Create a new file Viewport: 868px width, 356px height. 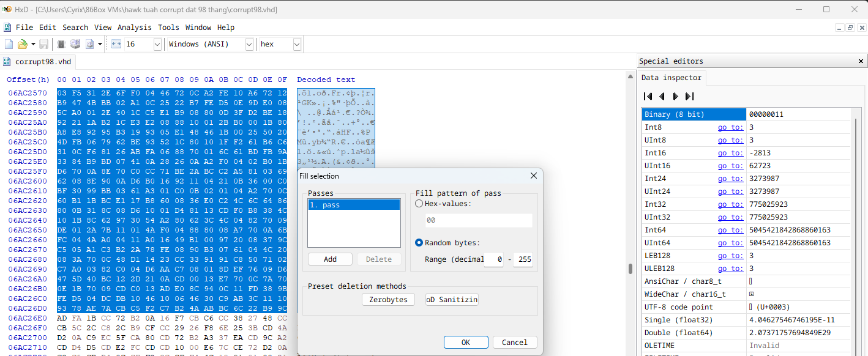[x=9, y=43]
